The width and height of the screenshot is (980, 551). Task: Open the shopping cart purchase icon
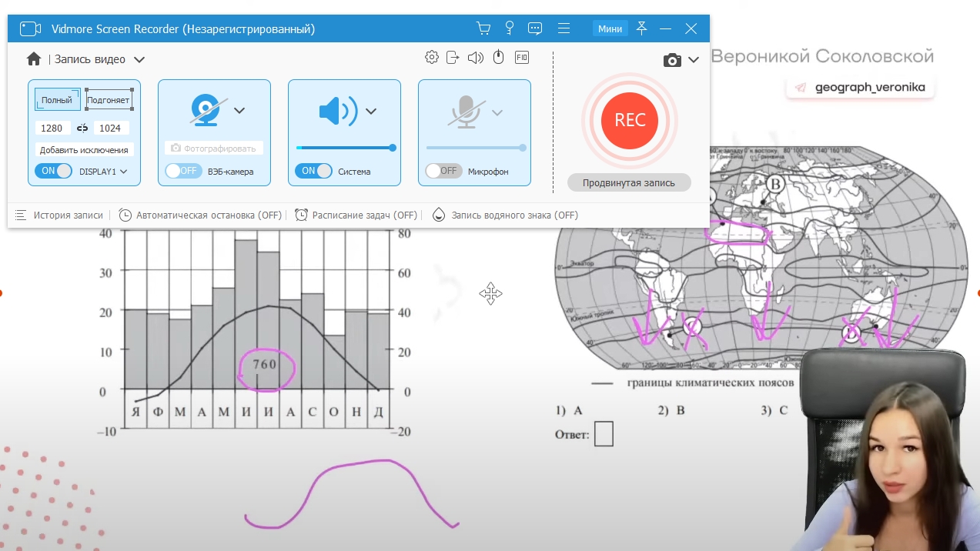pos(483,29)
